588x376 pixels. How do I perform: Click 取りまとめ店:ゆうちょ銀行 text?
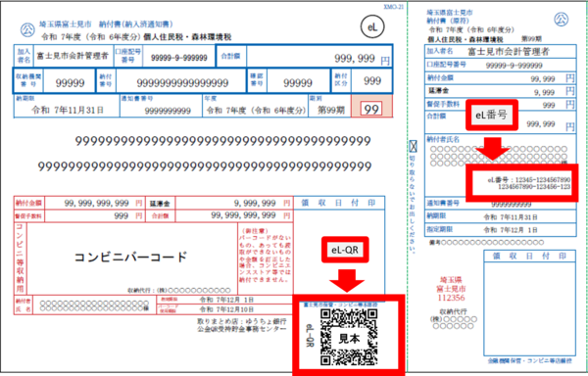pos(241,321)
